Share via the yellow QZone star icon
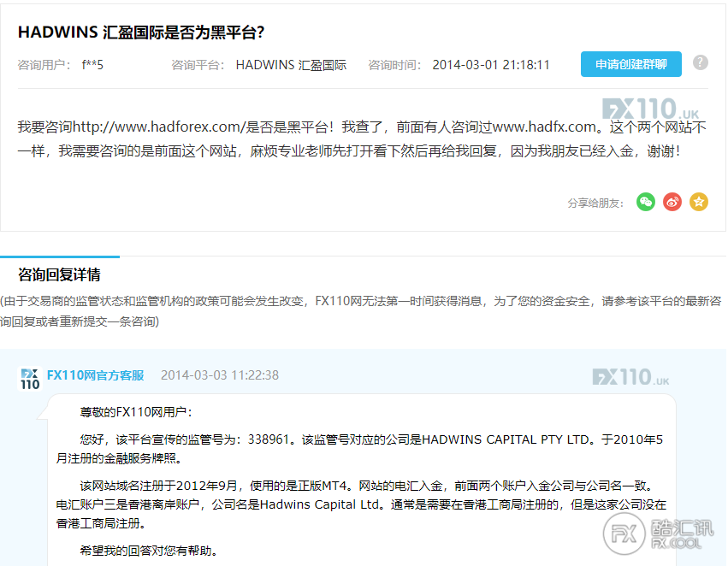 pyautogui.click(x=699, y=202)
